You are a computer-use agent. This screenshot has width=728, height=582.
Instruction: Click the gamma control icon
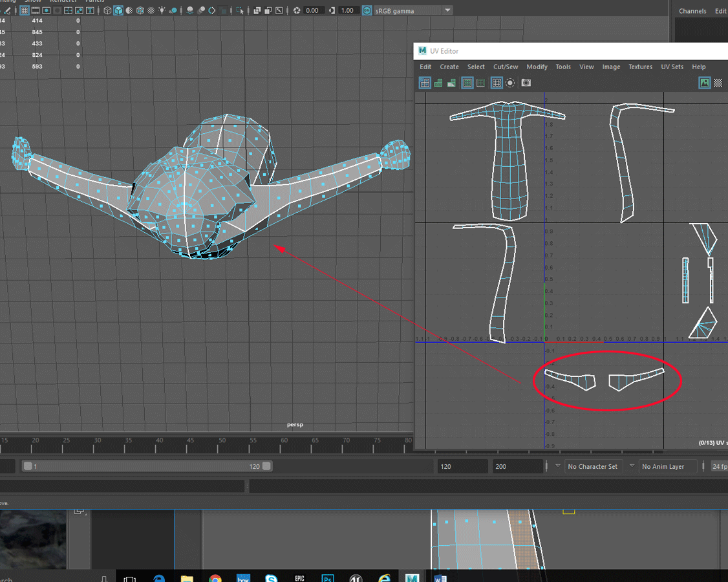(x=332, y=10)
